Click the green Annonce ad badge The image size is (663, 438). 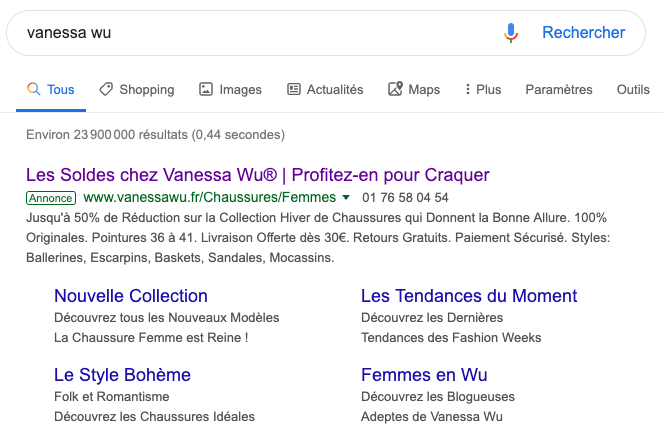point(51,198)
